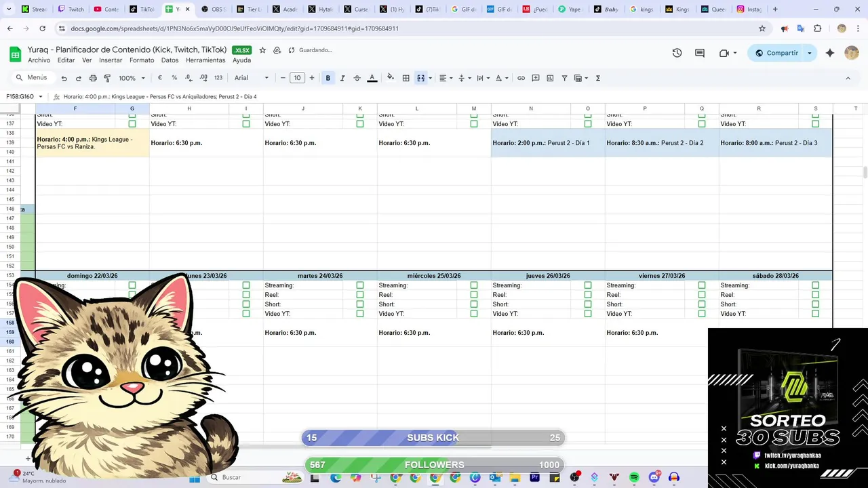Open the Windows Start menu
The width and height of the screenshot is (868, 488).
click(x=195, y=477)
